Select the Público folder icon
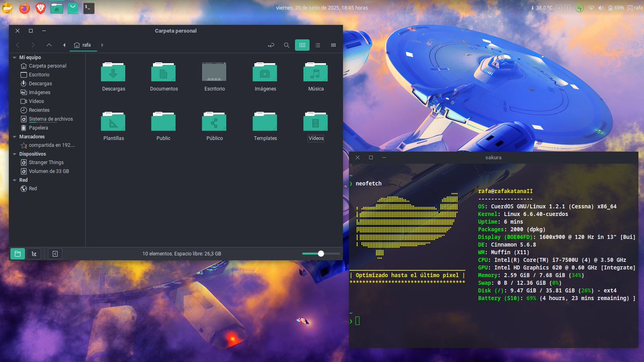This screenshot has width=644, height=362. pos(214,121)
